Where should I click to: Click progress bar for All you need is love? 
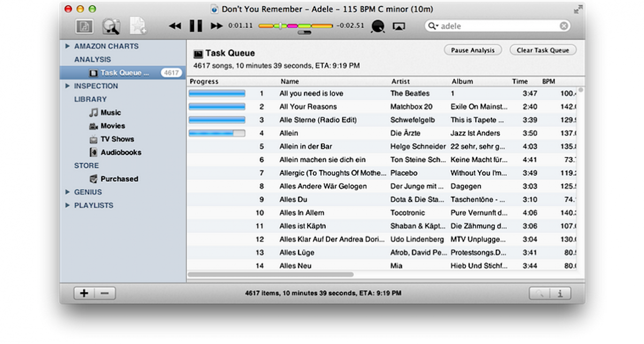(x=217, y=94)
